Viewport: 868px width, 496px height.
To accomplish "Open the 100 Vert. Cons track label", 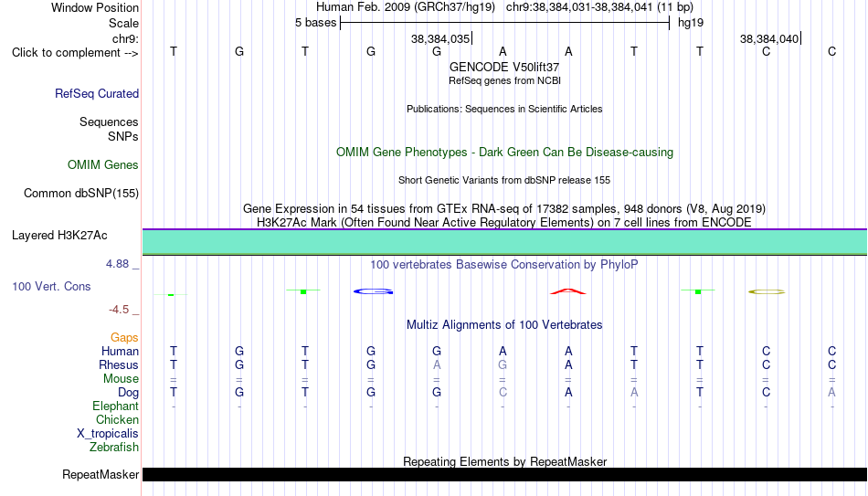I will [x=51, y=286].
